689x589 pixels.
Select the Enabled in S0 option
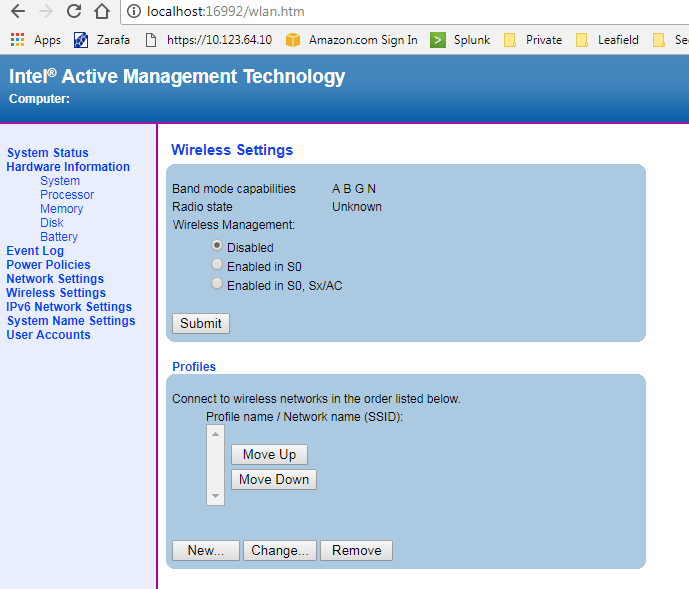pyautogui.click(x=217, y=264)
